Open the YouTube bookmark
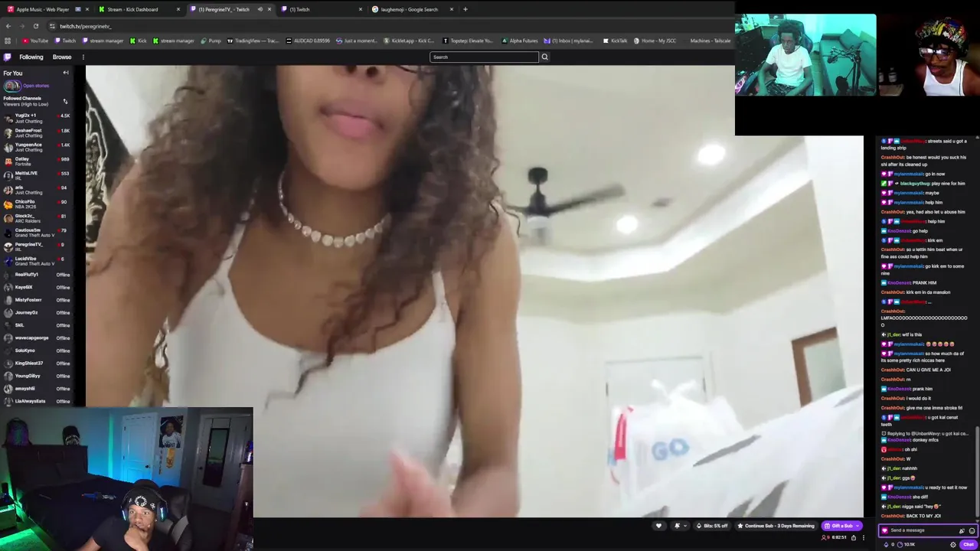This screenshot has width=980, height=551. (35, 41)
